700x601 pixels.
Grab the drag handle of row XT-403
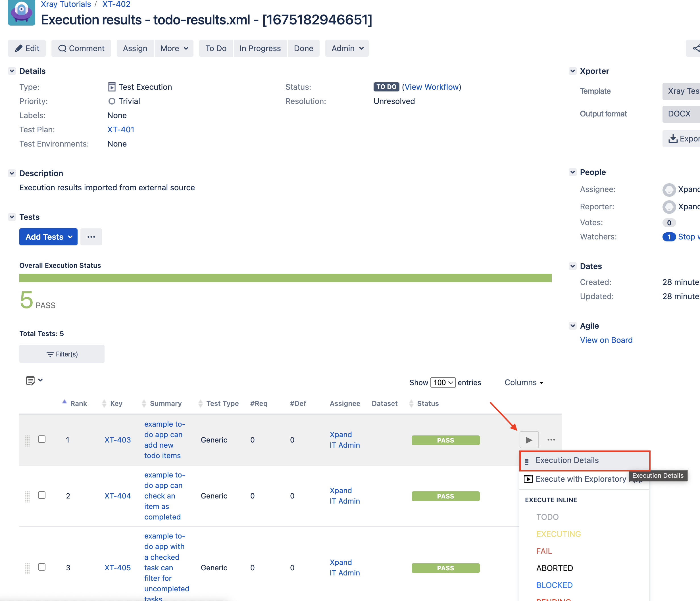pyautogui.click(x=27, y=441)
